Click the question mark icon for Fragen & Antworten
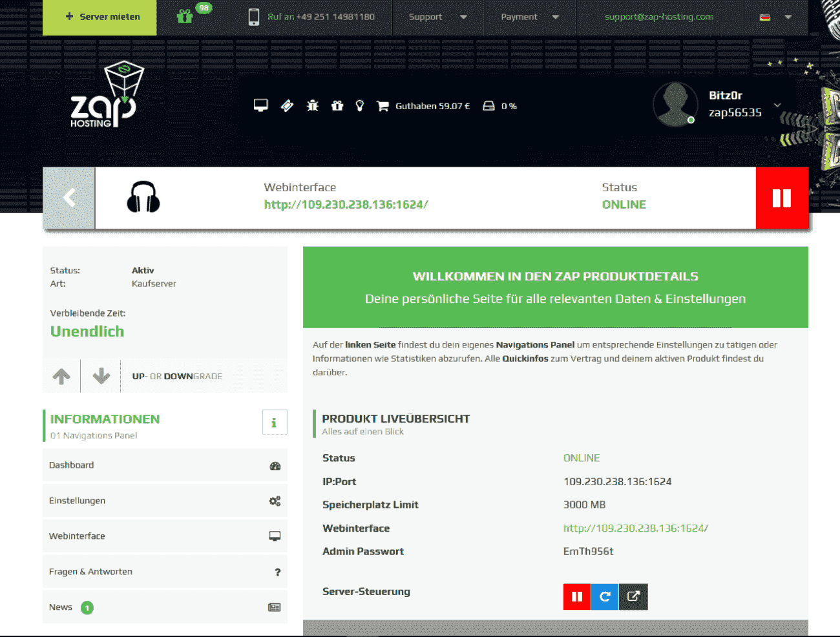Screen dimensions: 840x637 [278, 572]
